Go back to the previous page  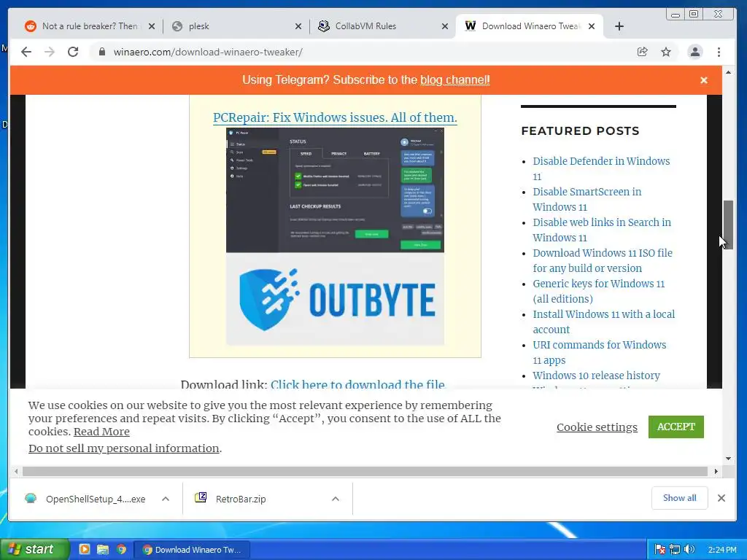[26, 52]
